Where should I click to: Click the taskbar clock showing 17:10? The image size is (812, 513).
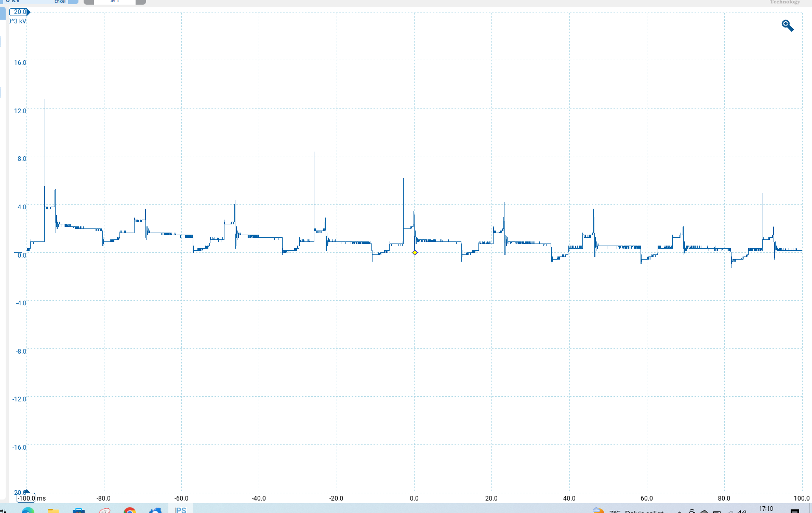tap(766, 509)
